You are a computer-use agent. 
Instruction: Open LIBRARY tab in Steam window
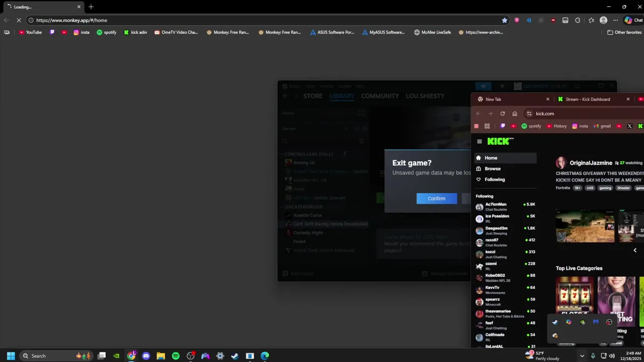(x=342, y=96)
